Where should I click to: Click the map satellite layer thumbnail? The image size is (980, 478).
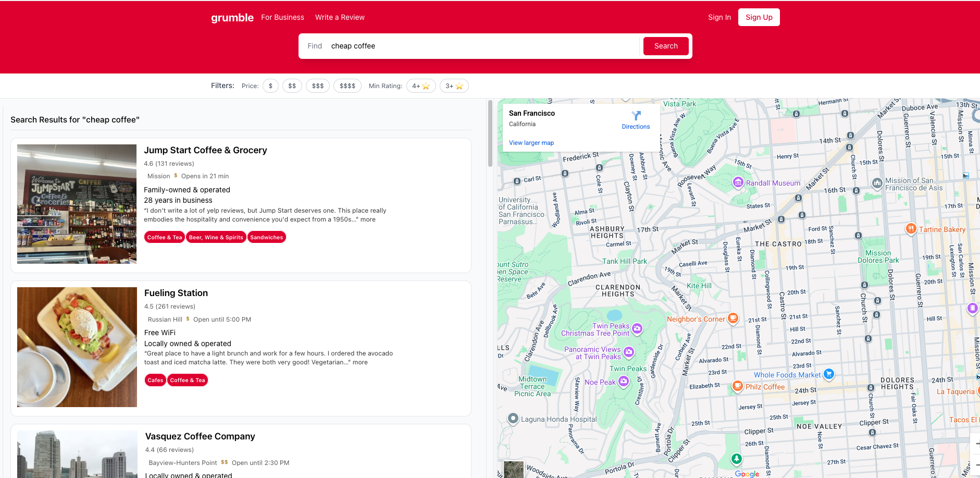click(x=513, y=469)
